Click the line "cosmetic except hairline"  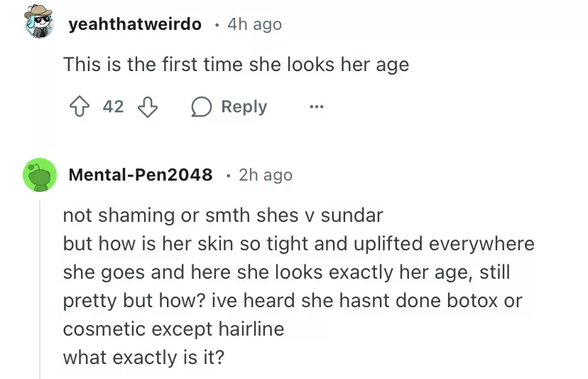(x=173, y=329)
